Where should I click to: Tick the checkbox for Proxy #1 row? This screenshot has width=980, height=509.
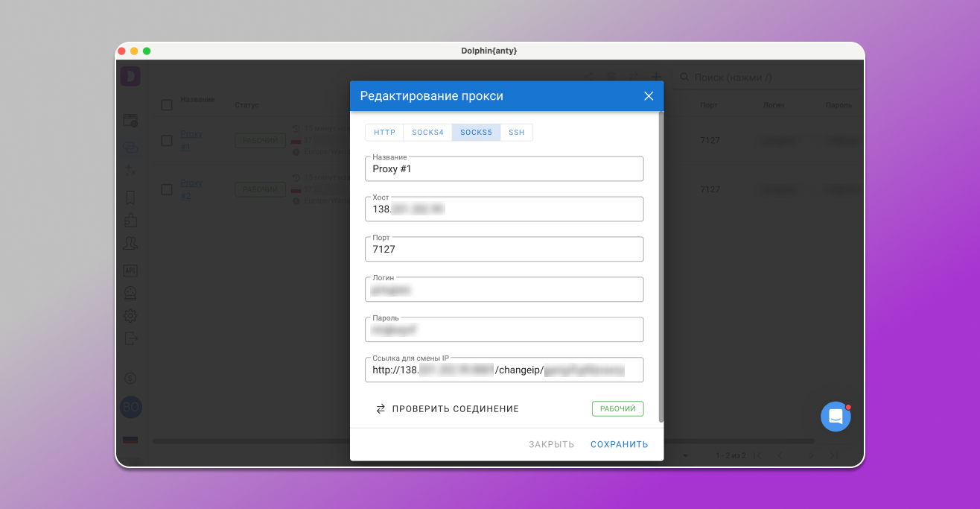[x=167, y=140]
